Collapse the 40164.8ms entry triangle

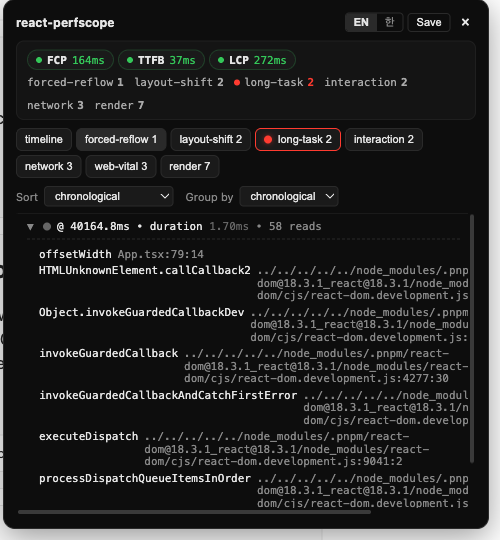coord(30,227)
